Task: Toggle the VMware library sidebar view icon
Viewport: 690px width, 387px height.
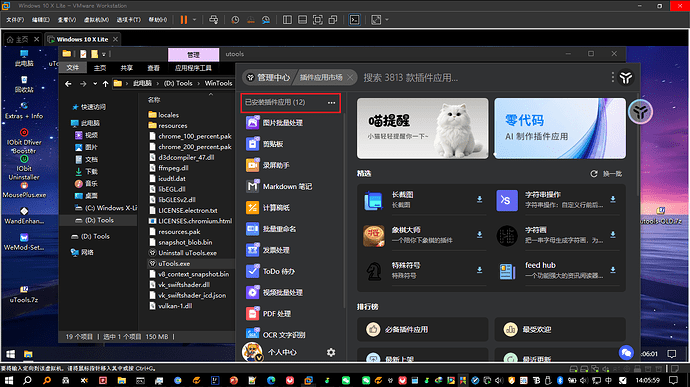Action: pos(287,20)
